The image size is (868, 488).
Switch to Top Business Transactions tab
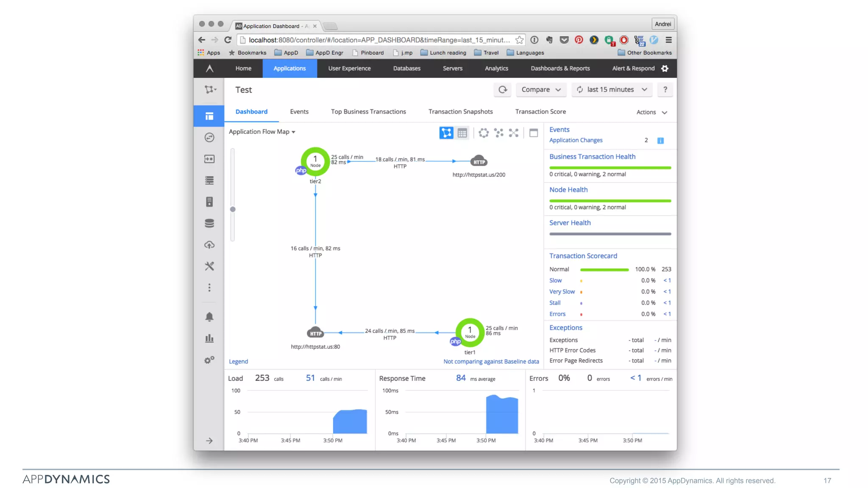[368, 111]
